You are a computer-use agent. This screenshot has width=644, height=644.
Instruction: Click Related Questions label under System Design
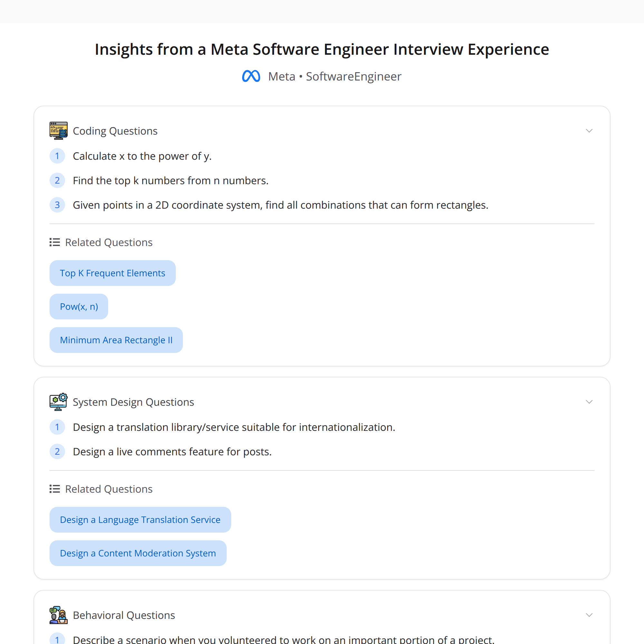click(x=109, y=489)
